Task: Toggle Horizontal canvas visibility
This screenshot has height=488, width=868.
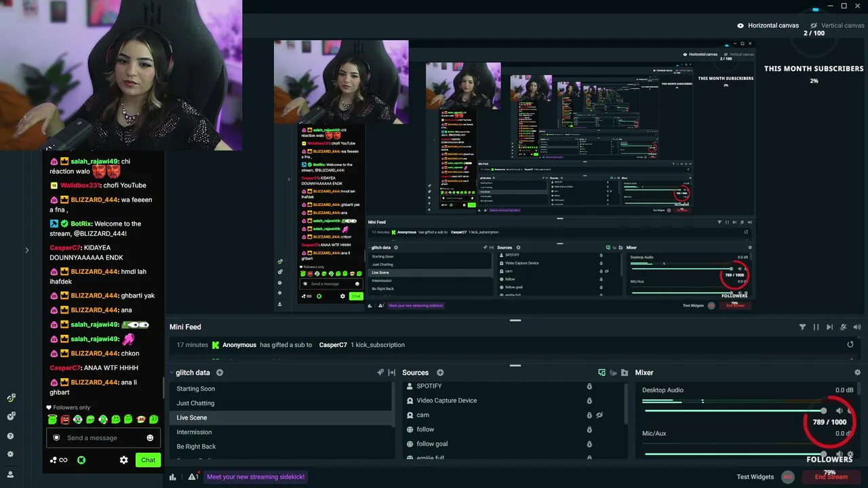Action: point(741,26)
